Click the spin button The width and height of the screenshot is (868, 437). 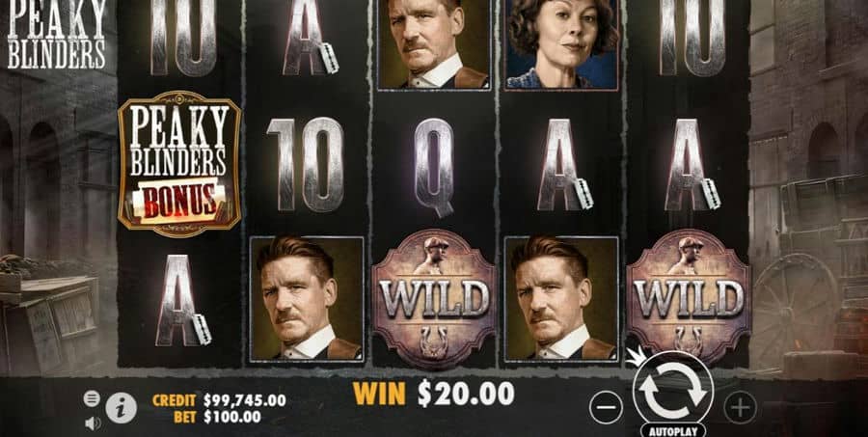point(672,388)
